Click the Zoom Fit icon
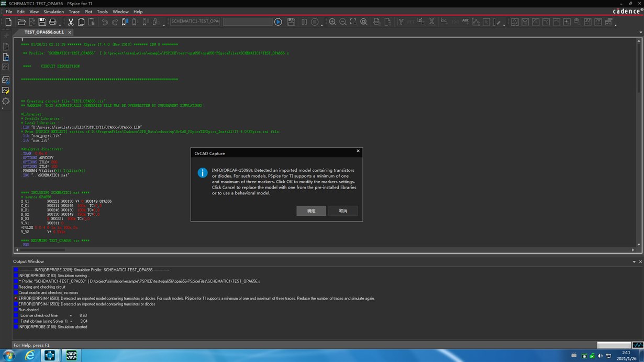This screenshot has height=362, width=644. pos(364,22)
